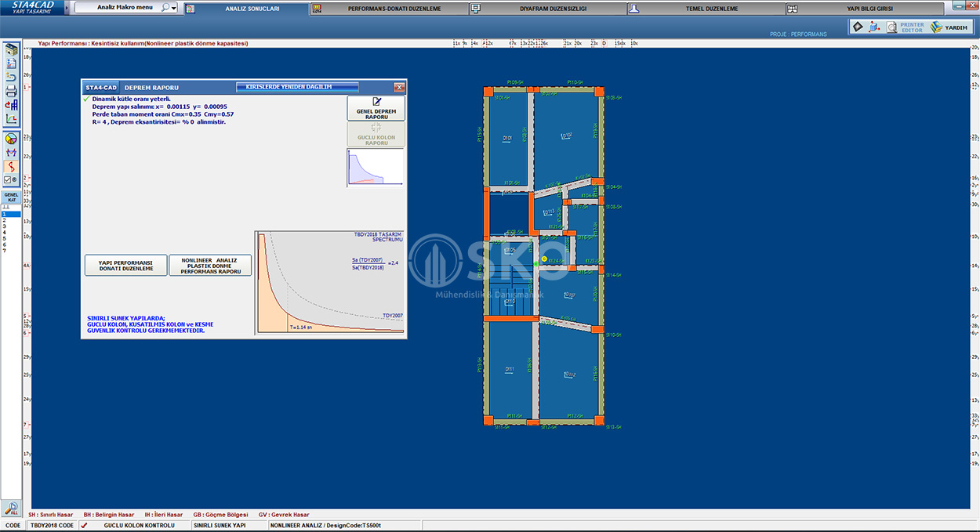Click the 3D building model icon

click(x=11, y=51)
